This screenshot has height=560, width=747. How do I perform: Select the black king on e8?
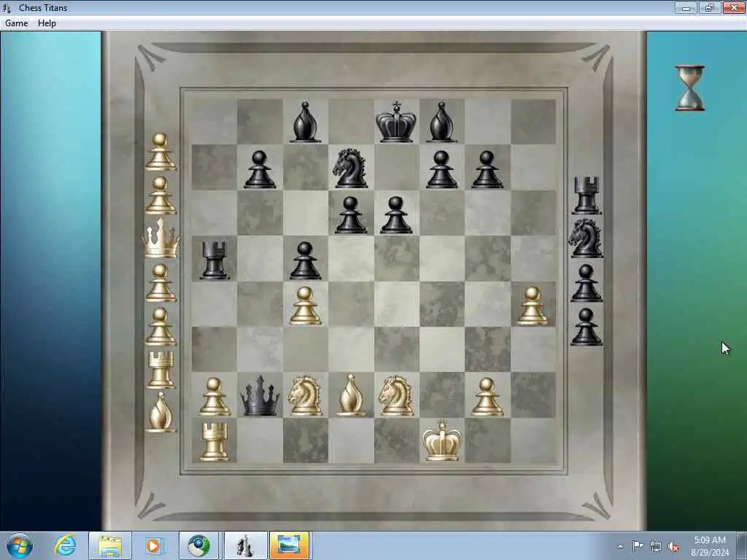click(396, 122)
